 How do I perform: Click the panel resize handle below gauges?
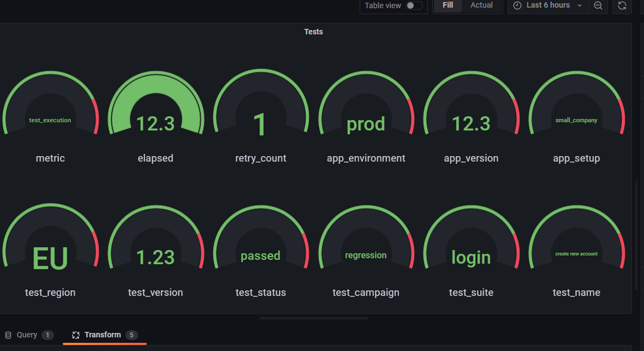(x=314, y=318)
